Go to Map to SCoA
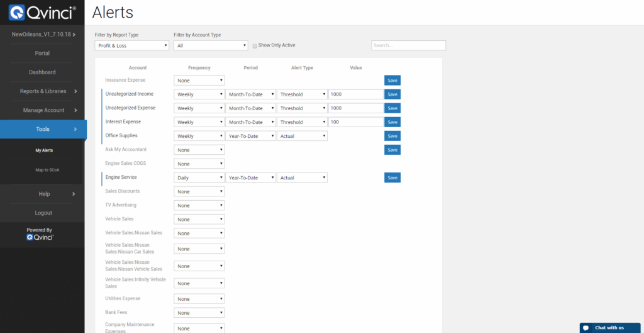This screenshot has height=333, width=644. click(47, 170)
